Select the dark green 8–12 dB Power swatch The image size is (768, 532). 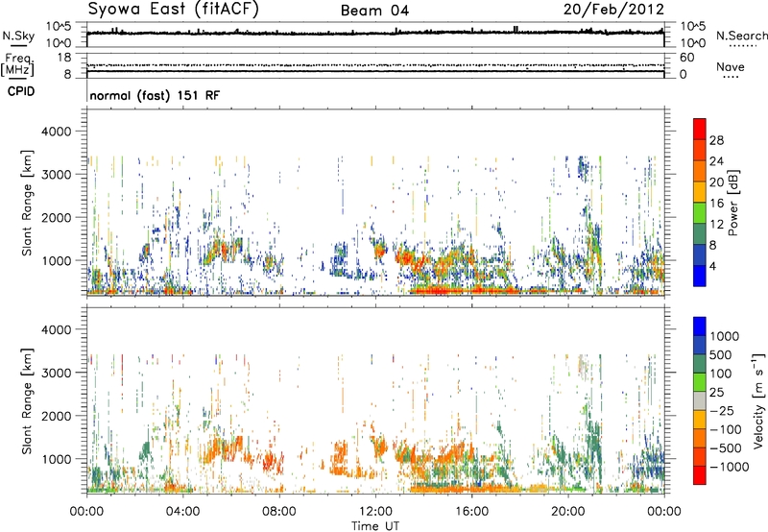[700, 233]
